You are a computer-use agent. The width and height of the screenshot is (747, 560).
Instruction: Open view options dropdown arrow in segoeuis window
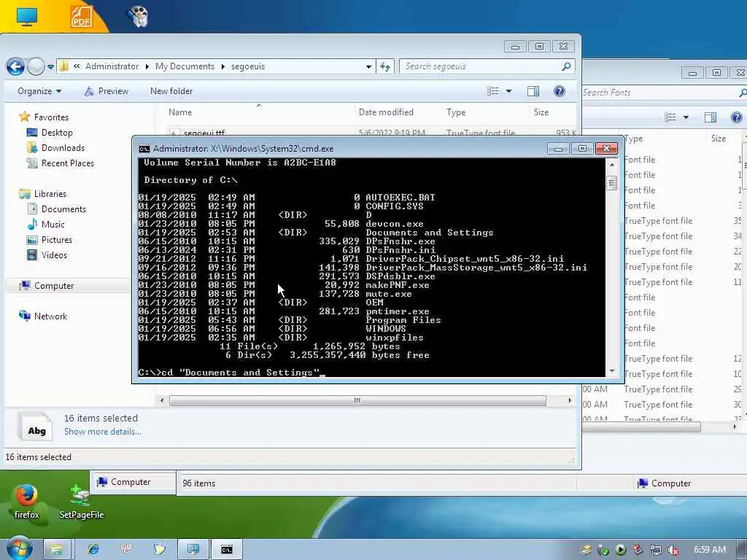[x=508, y=91]
